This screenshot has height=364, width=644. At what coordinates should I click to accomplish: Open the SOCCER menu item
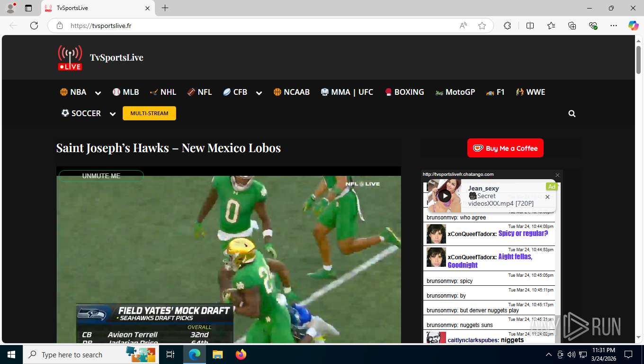click(81, 113)
